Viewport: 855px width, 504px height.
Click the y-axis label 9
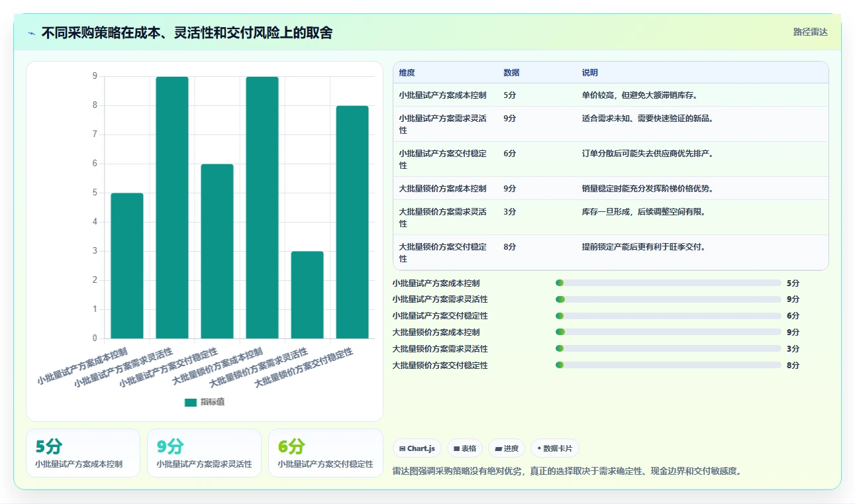pyautogui.click(x=95, y=76)
